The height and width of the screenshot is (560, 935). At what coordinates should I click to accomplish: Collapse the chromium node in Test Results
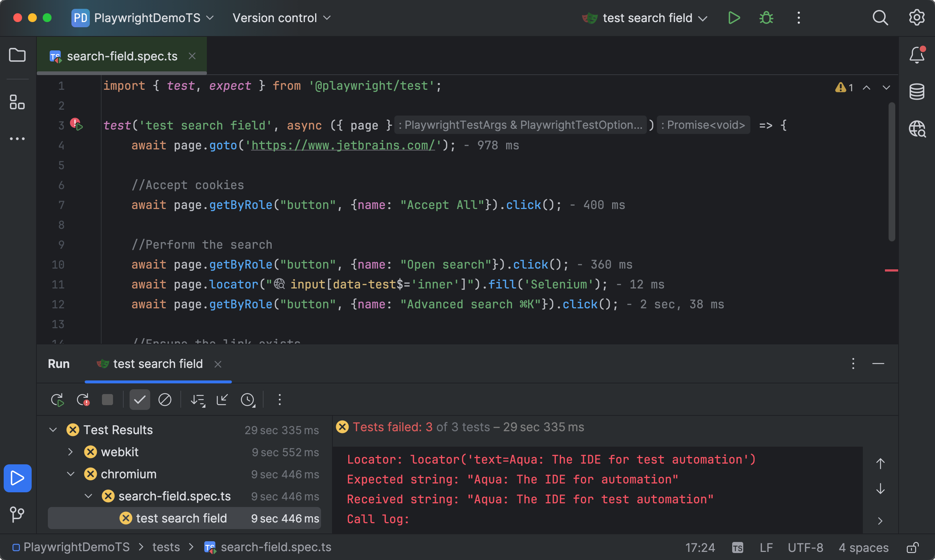coord(70,474)
